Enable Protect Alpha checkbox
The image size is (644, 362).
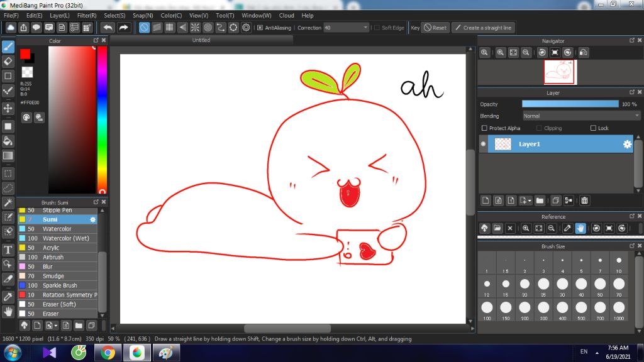(x=484, y=128)
